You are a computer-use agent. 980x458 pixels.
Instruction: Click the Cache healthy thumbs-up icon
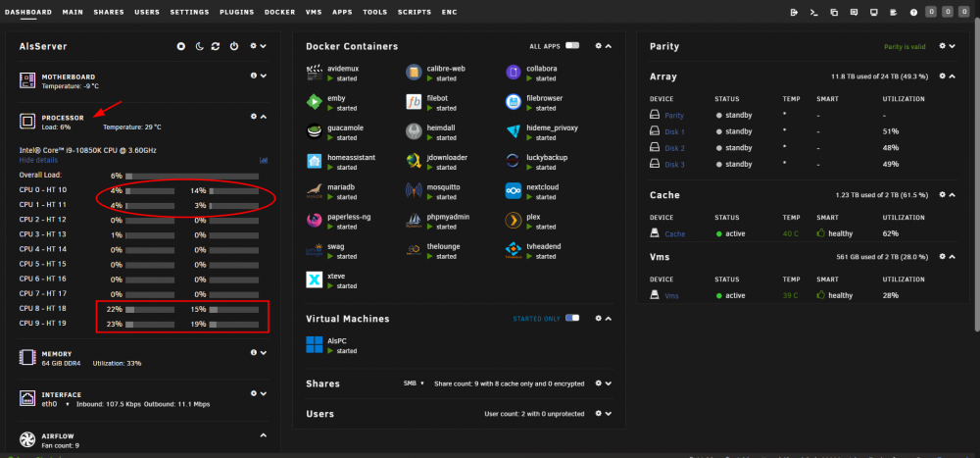820,233
